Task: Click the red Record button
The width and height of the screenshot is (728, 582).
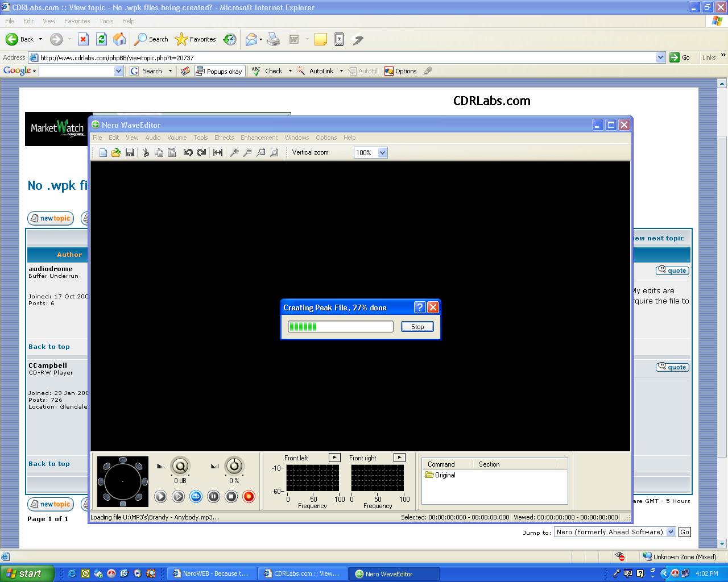Action: pyautogui.click(x=249, y=497)
